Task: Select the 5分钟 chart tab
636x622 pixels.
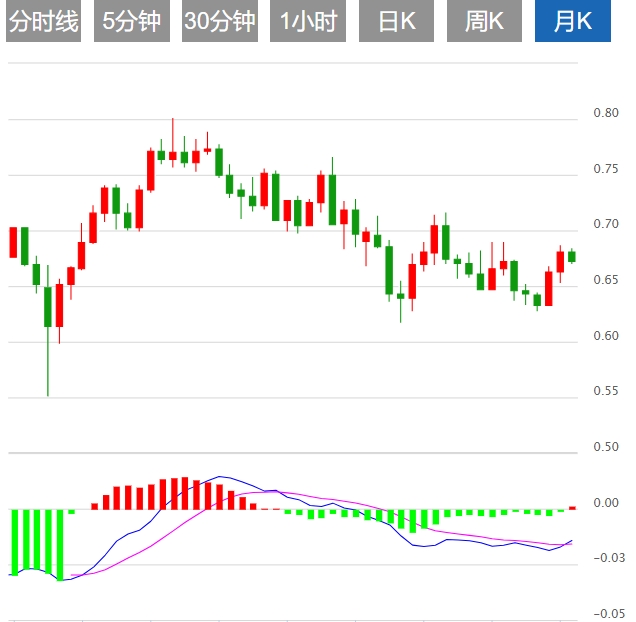Action: tap(131, 22)
